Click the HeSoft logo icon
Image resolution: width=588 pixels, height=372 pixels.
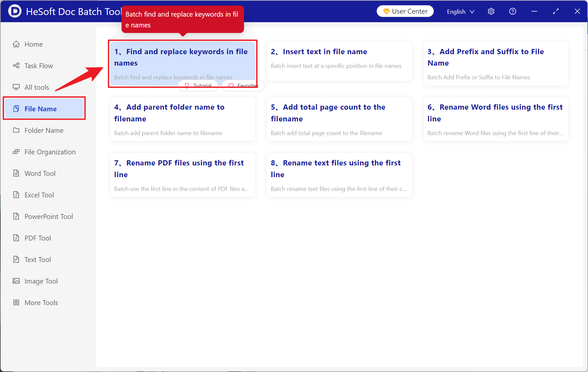point(15,11)
